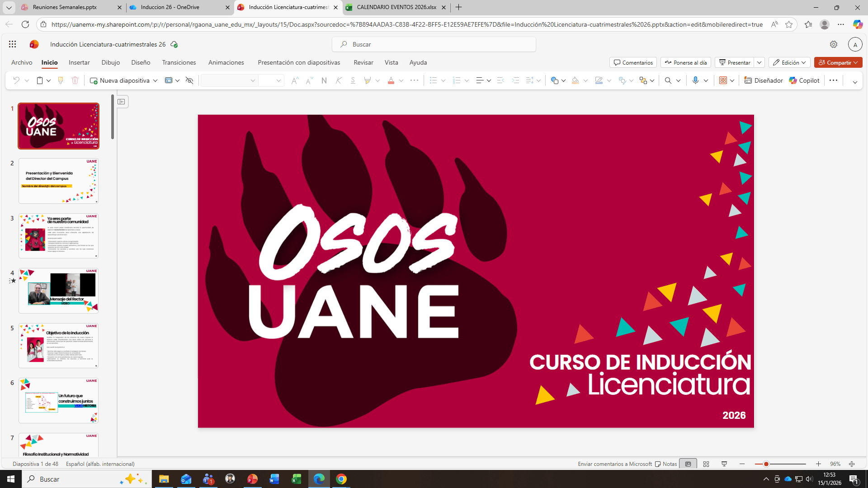This screenshot has width=868, height=488.
Task: Click the Presentar button
Action: click(735, 62)
